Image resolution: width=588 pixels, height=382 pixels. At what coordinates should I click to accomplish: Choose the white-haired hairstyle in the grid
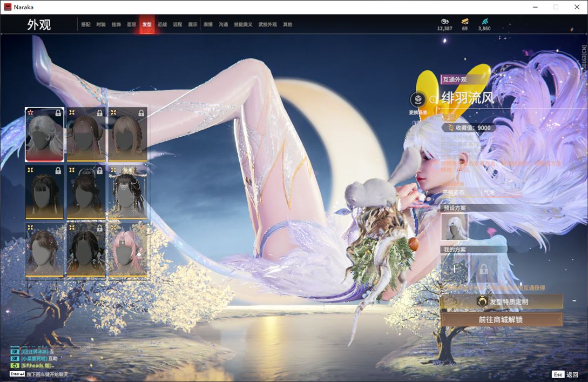point(45,135)
